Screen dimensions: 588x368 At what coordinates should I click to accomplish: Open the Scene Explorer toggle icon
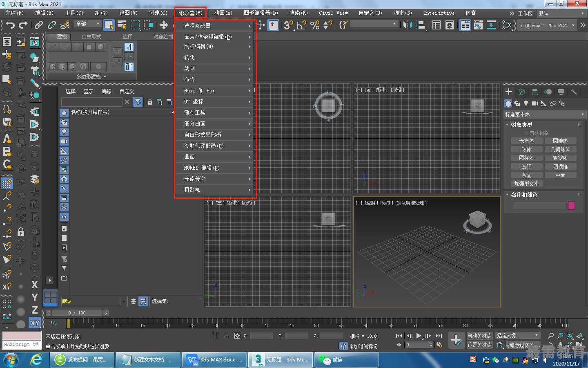437,25
